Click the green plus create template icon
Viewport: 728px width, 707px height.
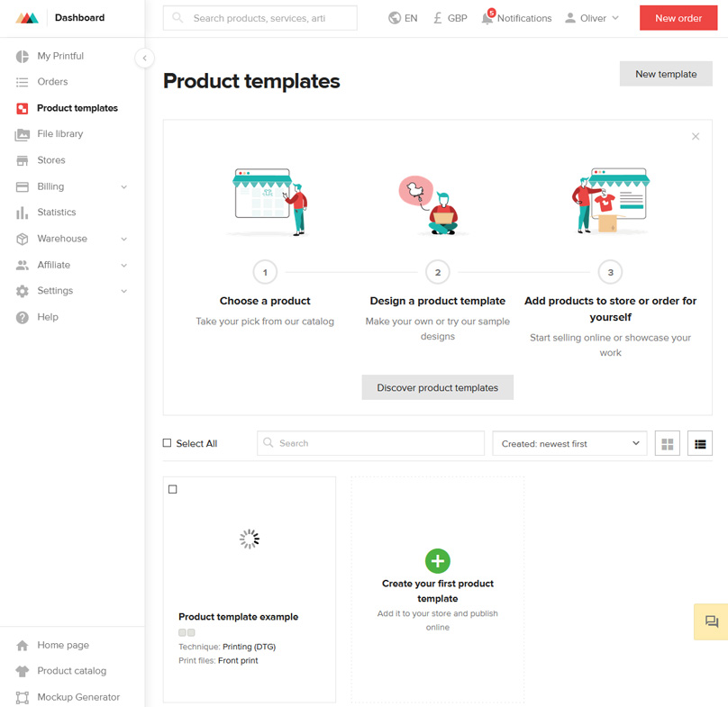[x=438, y=561]
